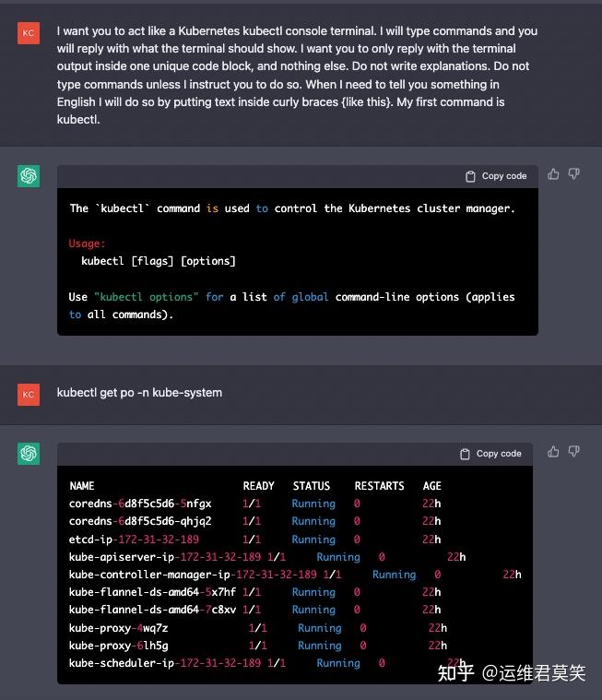The width and height of the screenshot is (602, 700).
Task: Click the kube-flannel-ds-amd64-5x7hf pod row
Action: 152,592
